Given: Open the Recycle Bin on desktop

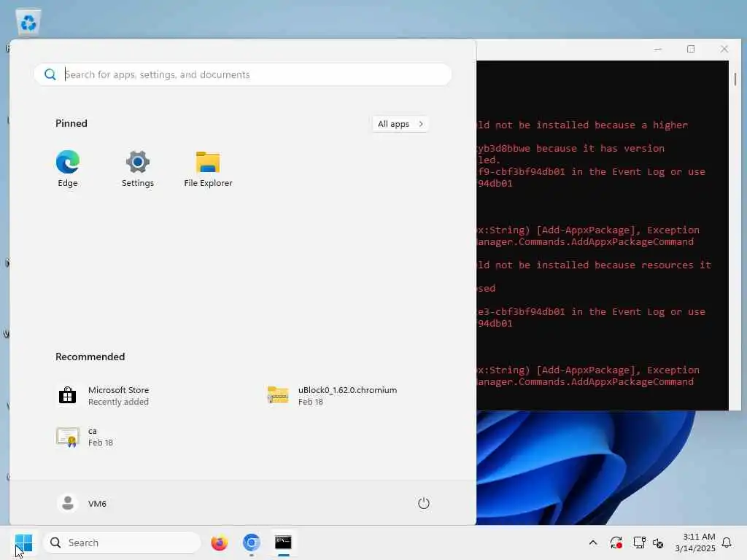Looking at the screenshot, I should coord(28,23).
